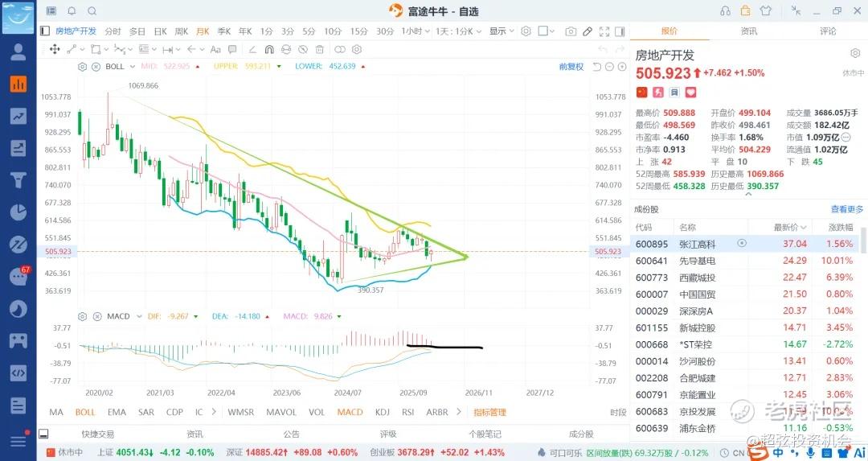Toggle the left panel collapse icon

click(45, 31)
